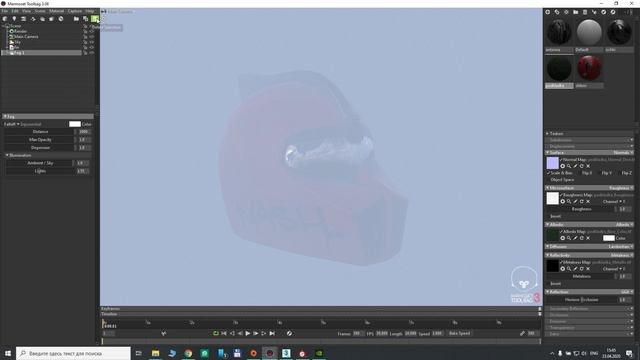Toggle visibility eye for Render item
The image size is (640, 360).
(x=91, y=31)
